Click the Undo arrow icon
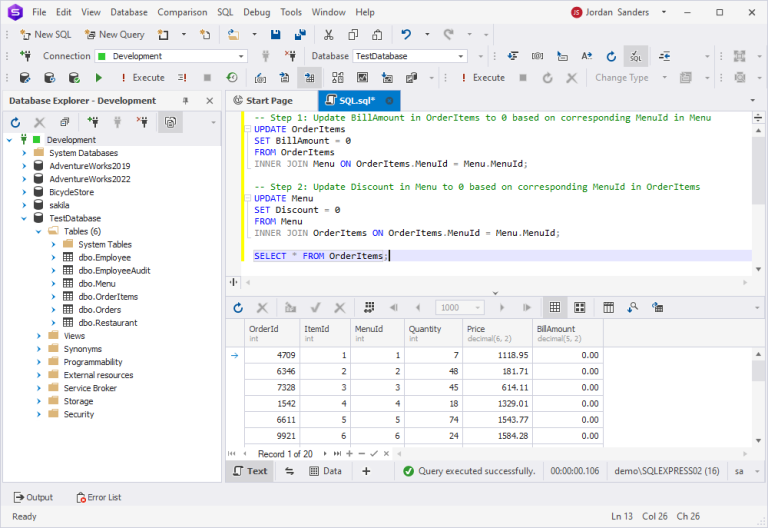The width and height of the screenshot is (768, 528). 406,34
